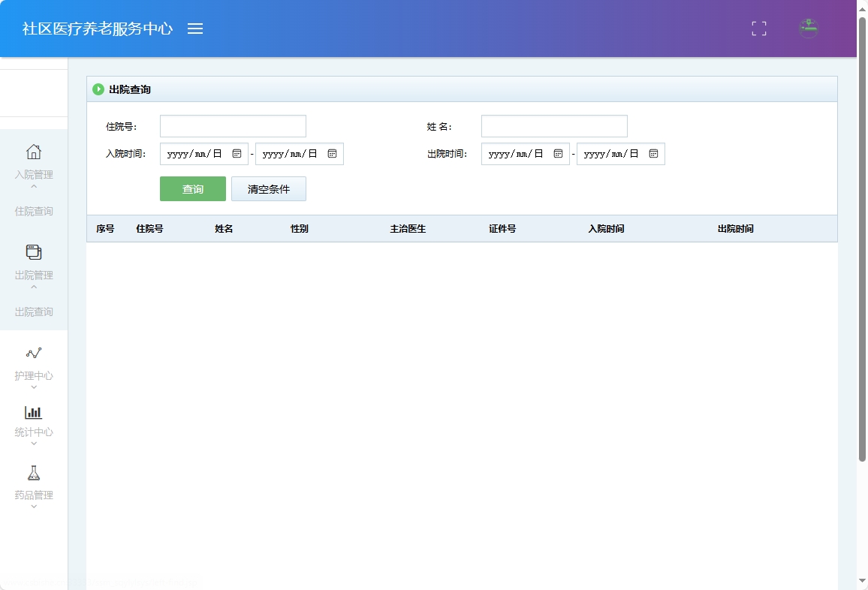Click the 清空条件 clear button
This screenshot has height=590, width=868.
[x=268, y=188]
